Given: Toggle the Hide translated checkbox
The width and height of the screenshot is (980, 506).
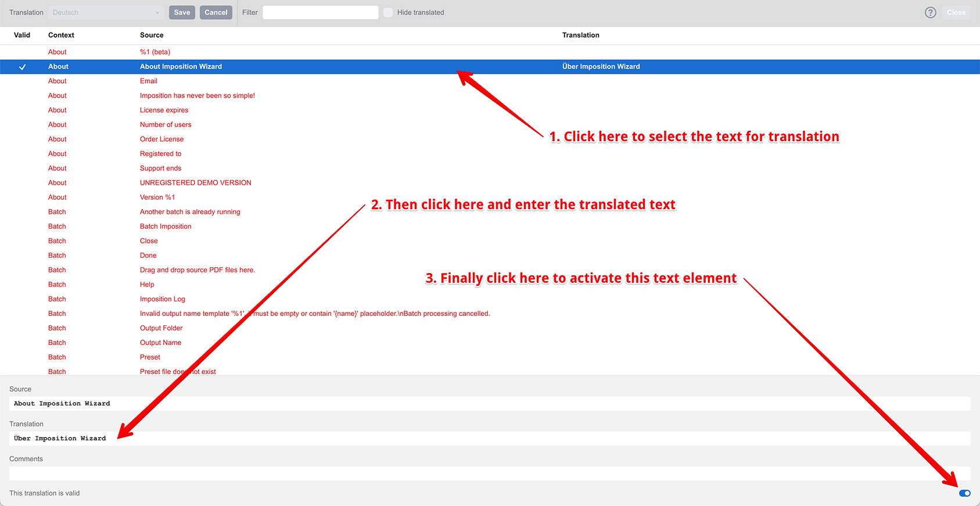Looking at the screenshot, I should tap(388, 12).
